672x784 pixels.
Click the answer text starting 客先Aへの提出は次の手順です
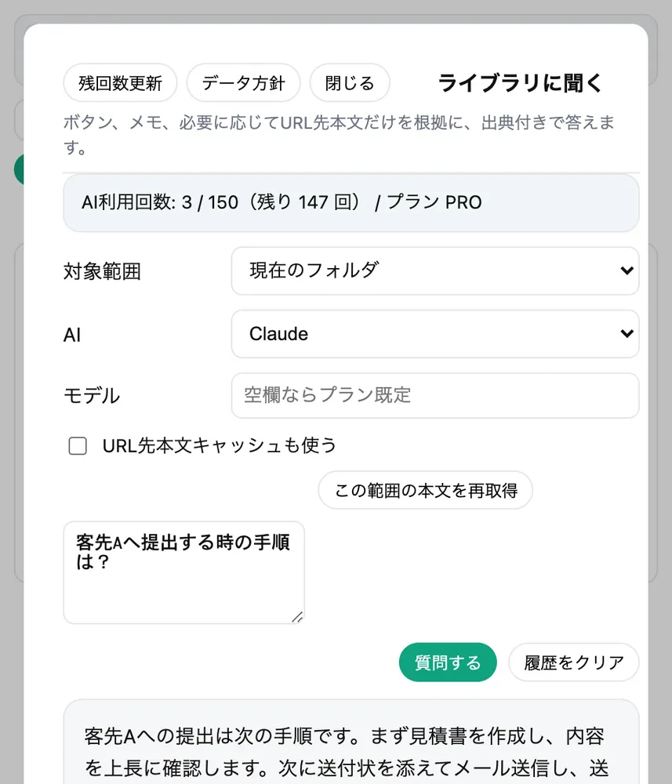[x=346, y=752]
